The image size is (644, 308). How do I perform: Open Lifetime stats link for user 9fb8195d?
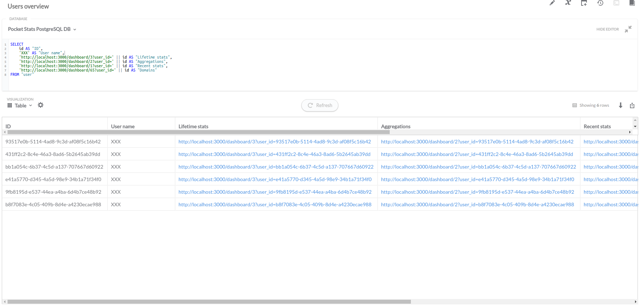click(275, 192)
